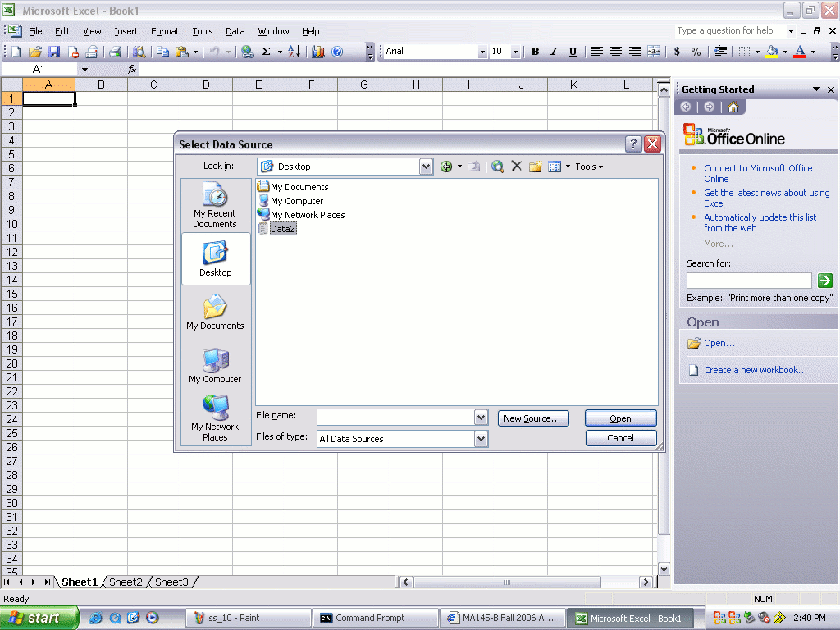Screen dimensions: 840x630
Task: Toggle Underline formatting
Action: point(573,52)
